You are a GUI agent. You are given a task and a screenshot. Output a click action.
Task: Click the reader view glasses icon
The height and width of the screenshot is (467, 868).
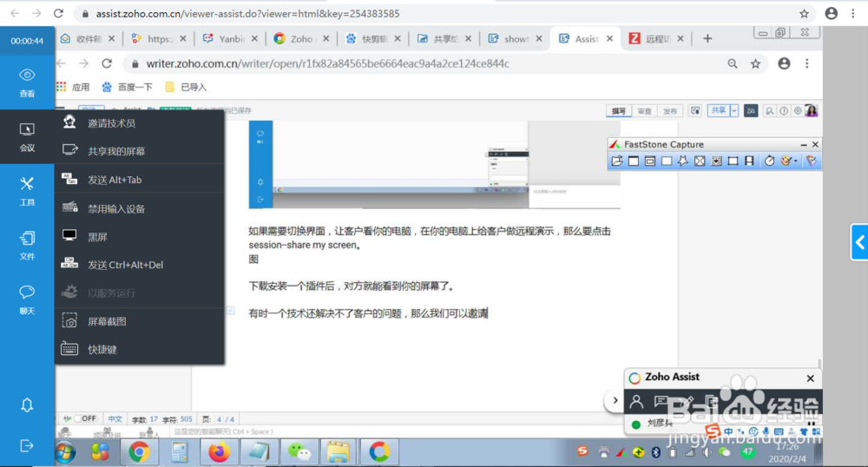click(x=751, y=110)
